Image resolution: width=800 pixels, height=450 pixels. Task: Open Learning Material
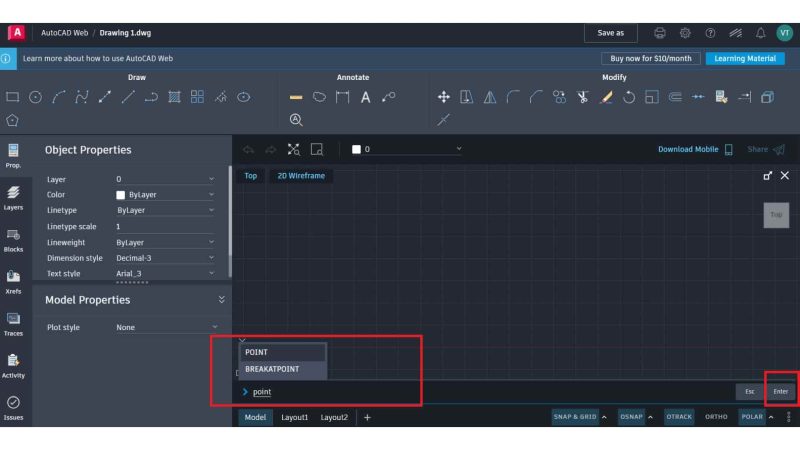(x=745, y=59)
